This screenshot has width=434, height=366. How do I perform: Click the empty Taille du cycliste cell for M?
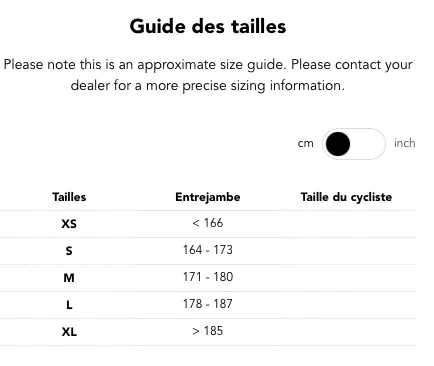[347, 278]
